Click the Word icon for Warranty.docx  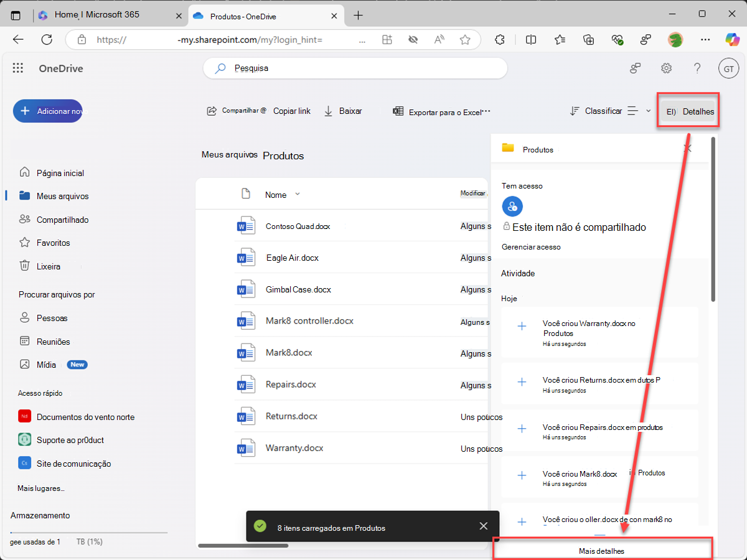click(247, 448)
